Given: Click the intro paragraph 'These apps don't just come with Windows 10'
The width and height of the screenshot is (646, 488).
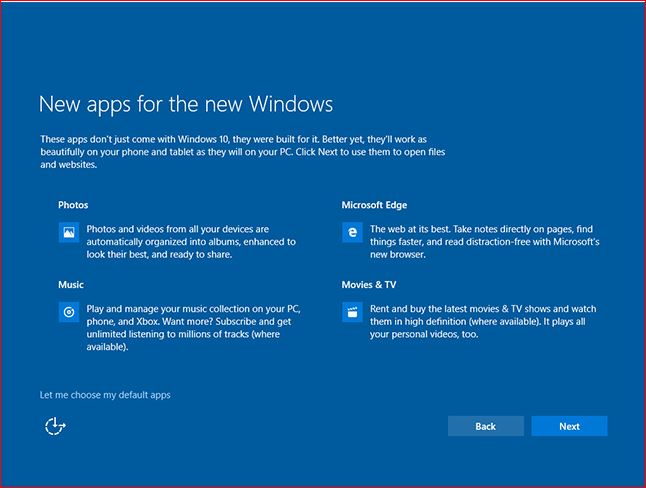Looking at the screenshot, I should click(x=243, y=152).
